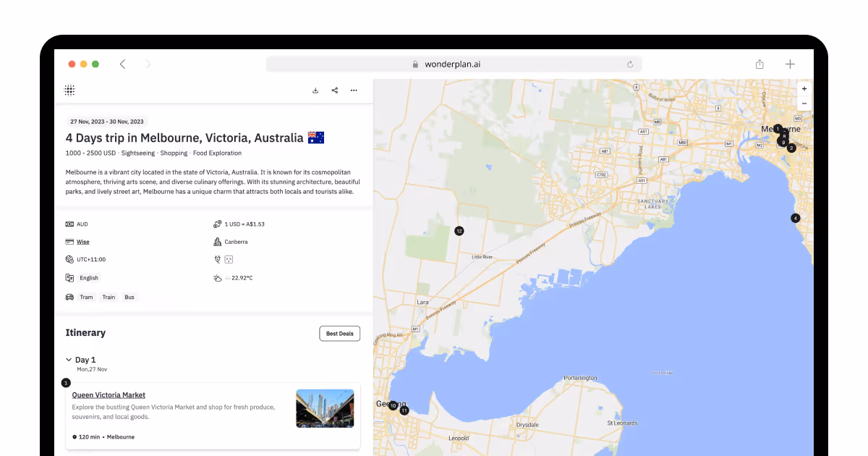Open the share trip icon
Image resolution: width=868 pixels, height=456 pixels.
(x=335, y=90)
